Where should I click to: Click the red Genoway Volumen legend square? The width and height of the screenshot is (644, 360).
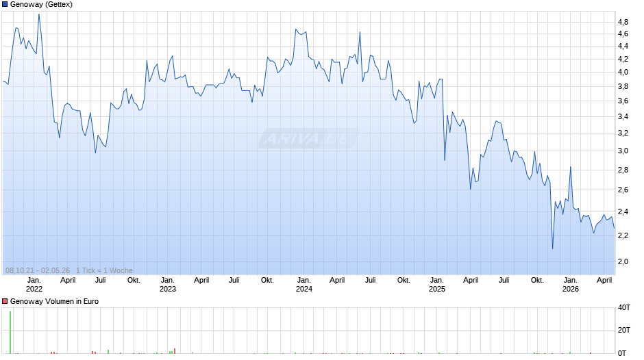(x=5, y=301)
